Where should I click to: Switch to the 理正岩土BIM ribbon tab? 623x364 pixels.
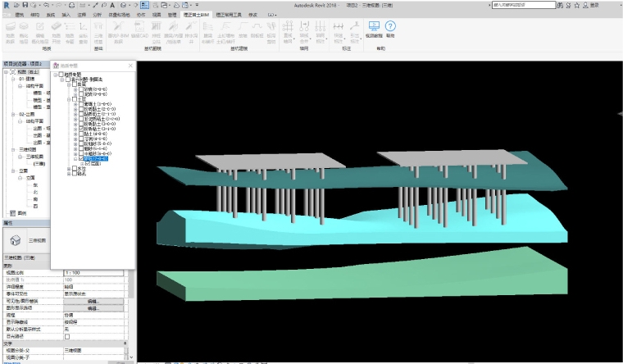coord(196,15)
